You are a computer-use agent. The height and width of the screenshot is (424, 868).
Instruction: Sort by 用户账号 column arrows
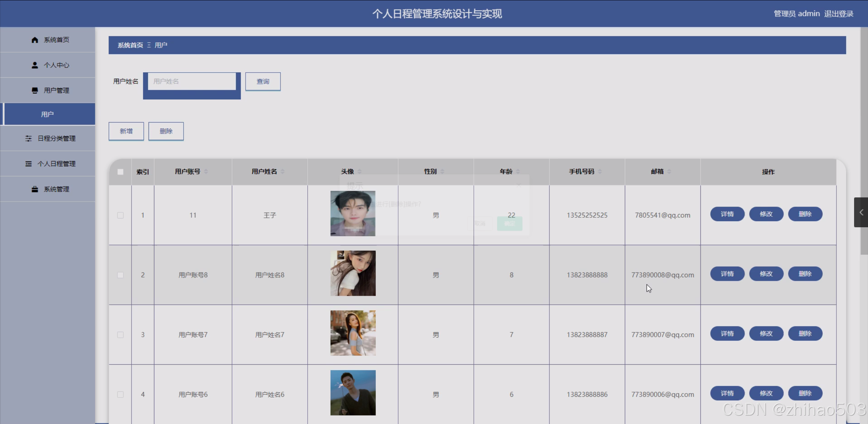click(206, 172)
